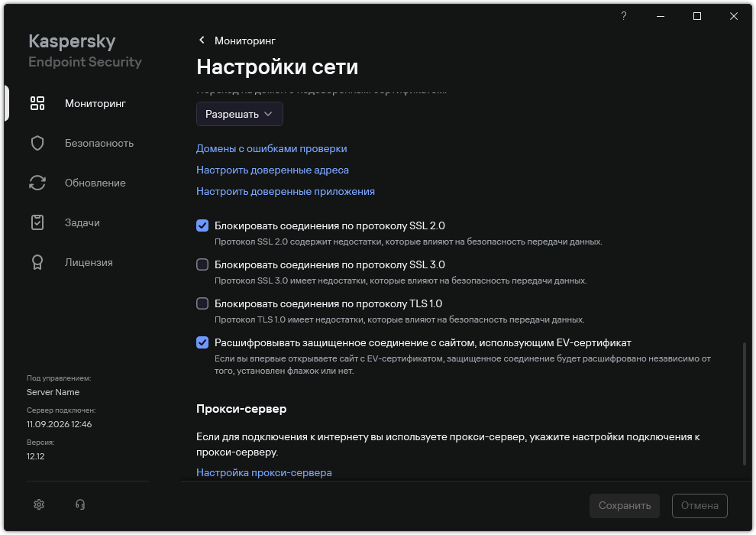Click the version number 12.12
756x535 pixels.
pos(35,456)
